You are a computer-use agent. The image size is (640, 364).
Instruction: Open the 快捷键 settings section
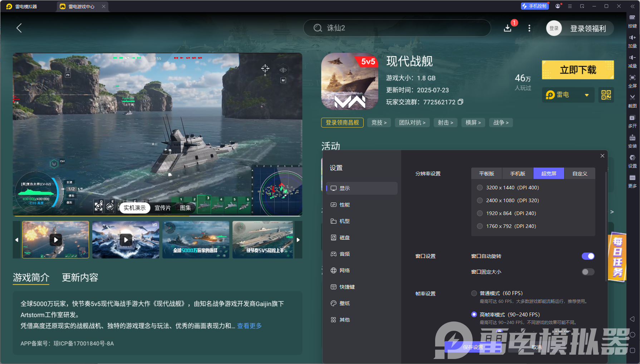362,287
